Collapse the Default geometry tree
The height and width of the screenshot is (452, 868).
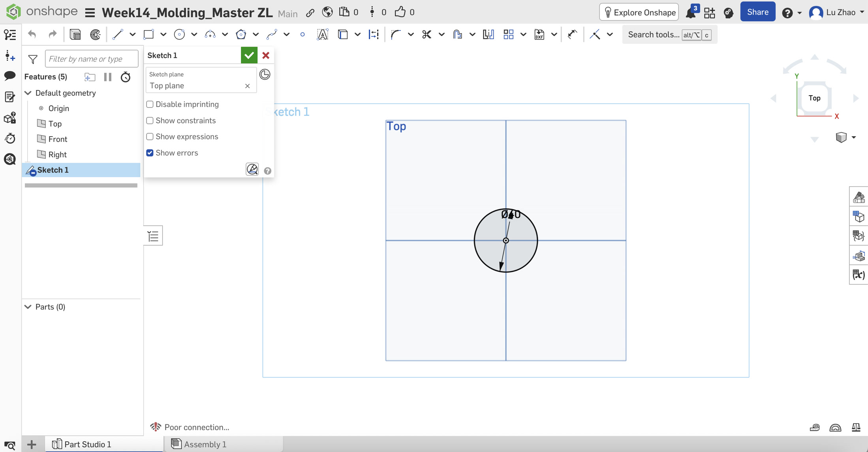click(x=28, y=93)
